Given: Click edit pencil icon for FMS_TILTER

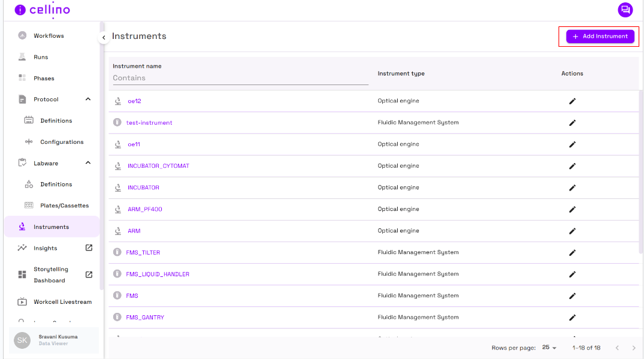Looking at the screenshot, I should tap(572, 252).
